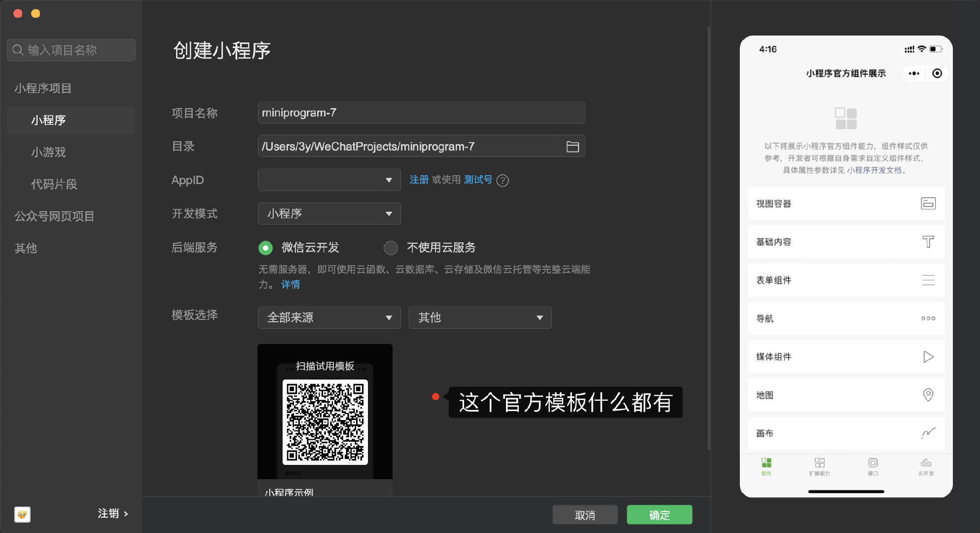980x533 pixels.
Task: Tap the 视图容器 row in preview
Action: click(846, 203)
